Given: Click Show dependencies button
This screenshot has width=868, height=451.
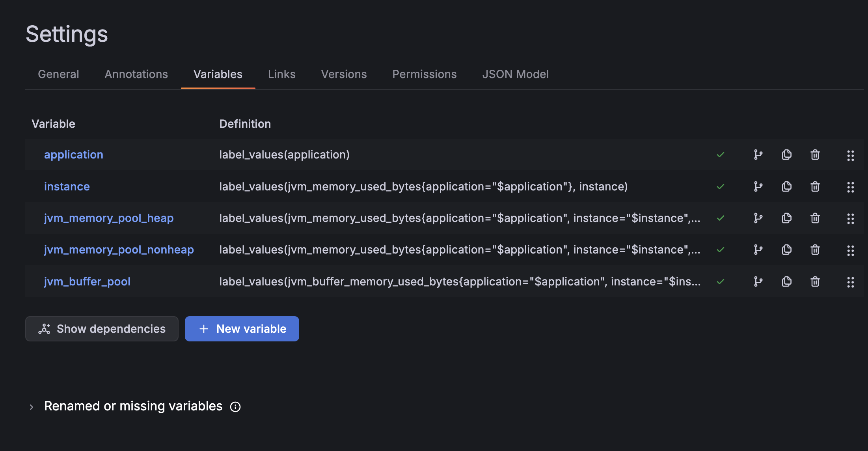Looking at the screenshot, I should [102, 329].
